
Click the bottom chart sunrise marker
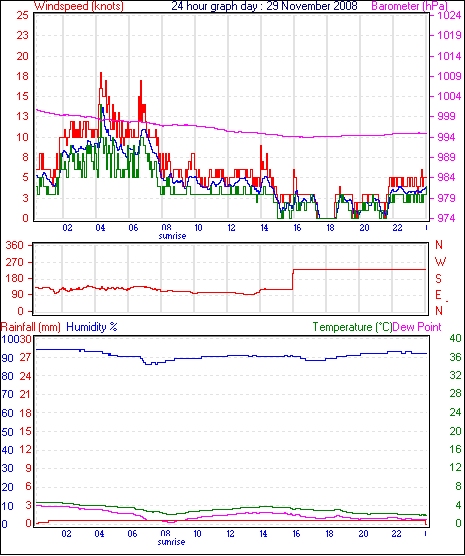pyautogui.click(x=171, y=542)
